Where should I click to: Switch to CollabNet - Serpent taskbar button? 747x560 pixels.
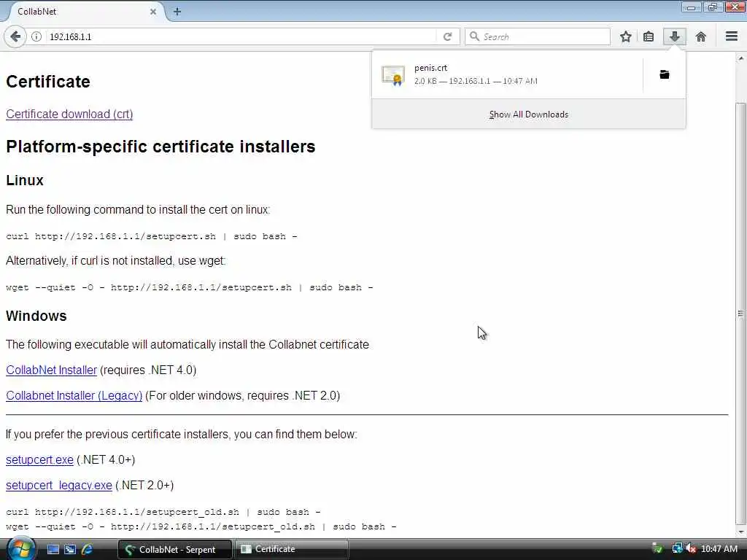[x=175, y=549]
